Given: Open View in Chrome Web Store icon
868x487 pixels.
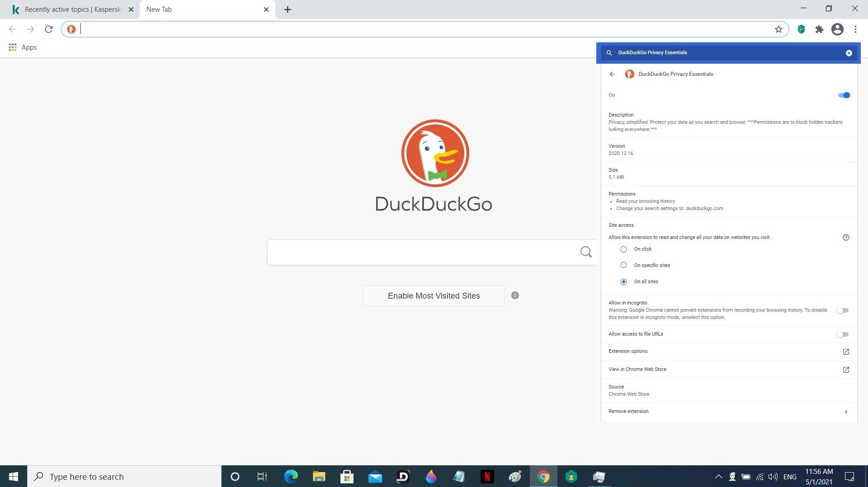Looking at the screenshot, I should click(846, 370).
